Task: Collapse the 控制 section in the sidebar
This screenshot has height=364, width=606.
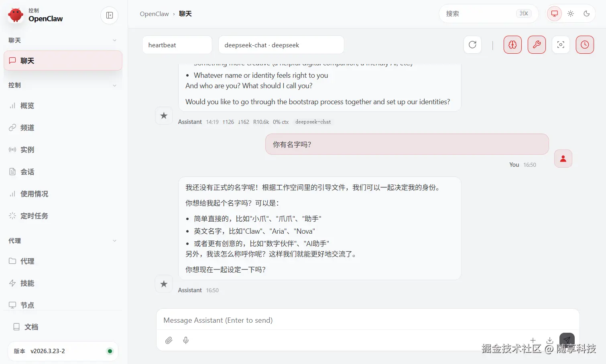Action: [115, 85]
